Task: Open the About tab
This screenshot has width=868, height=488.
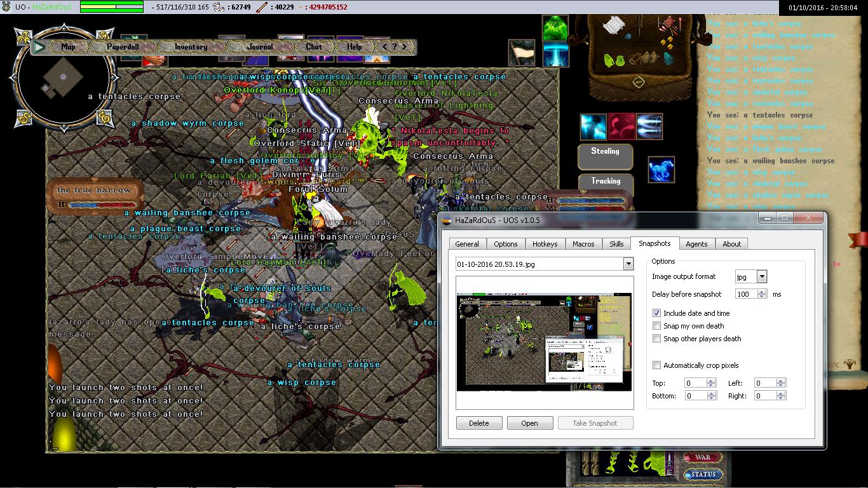Action: pyautogui.click(x=731, y=244)
